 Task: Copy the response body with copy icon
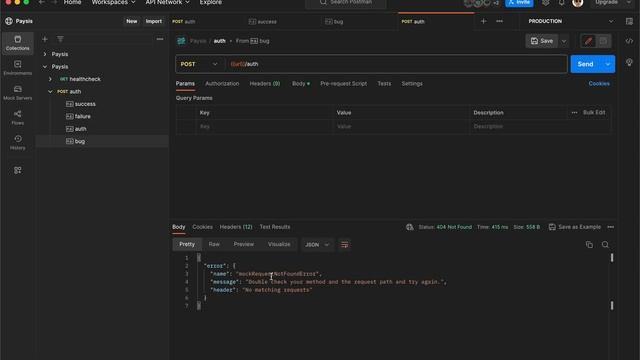coord(589,244)
